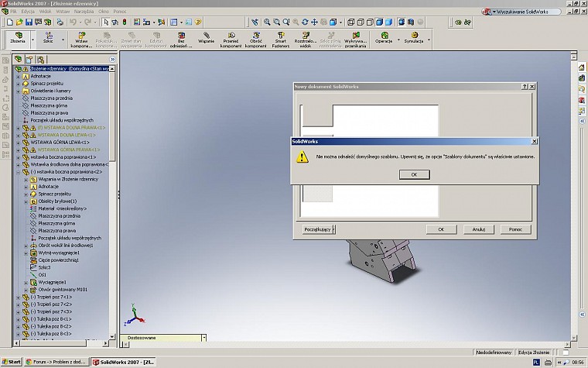Click the Windows Start button
The image size is (588, 368).
click(11, 362)
